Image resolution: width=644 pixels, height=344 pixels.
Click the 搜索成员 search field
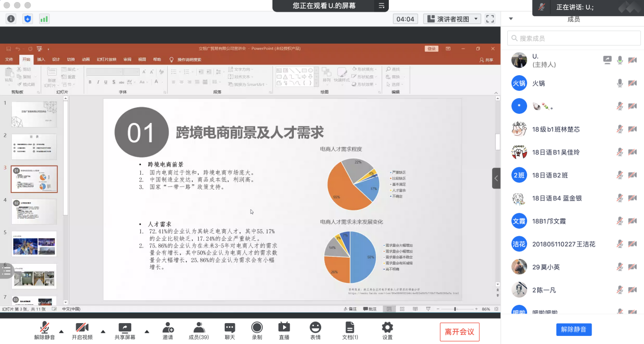tap(572, 38)
